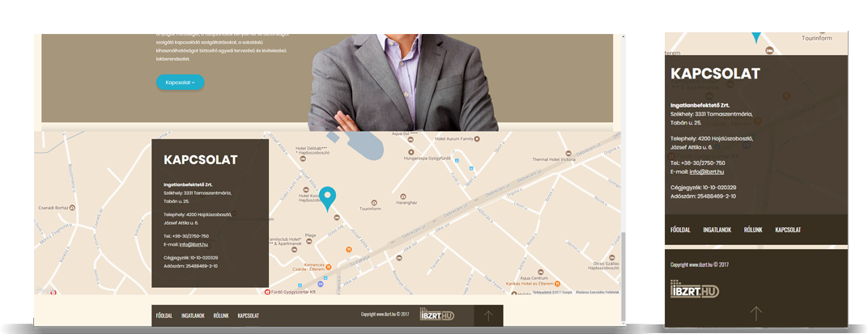Click the "Copyright www.ibzrt.hu © 2017" desktop footer text
This screenshot has width=868, height=334.
point(385,315)
